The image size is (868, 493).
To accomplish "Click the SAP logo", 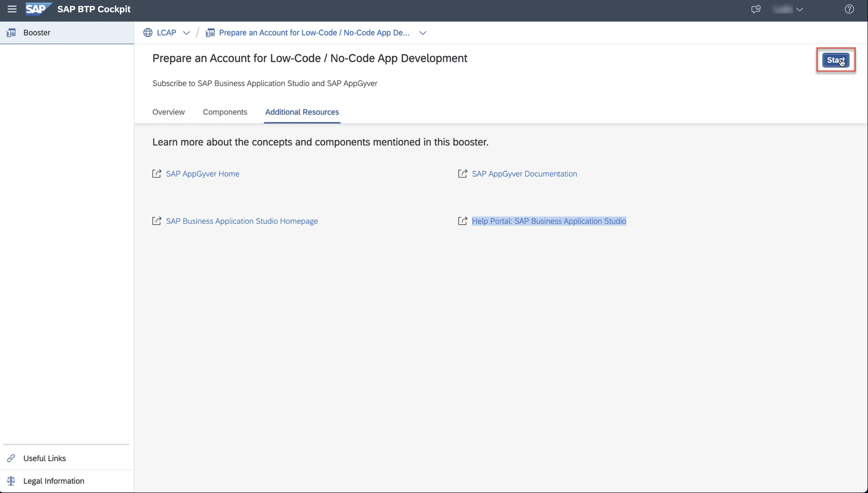I will click(38, 9).
